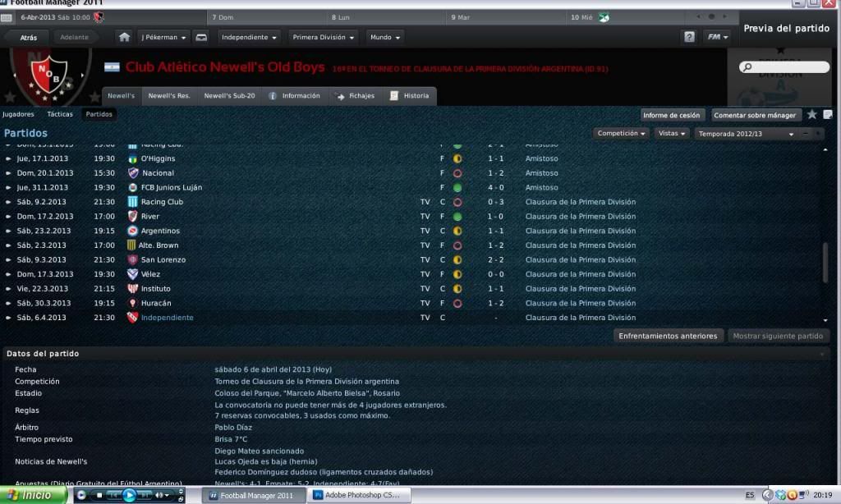Click the fixtures list scrollbar thumb
Screen dimensions: 841x504
pos(825,262)
